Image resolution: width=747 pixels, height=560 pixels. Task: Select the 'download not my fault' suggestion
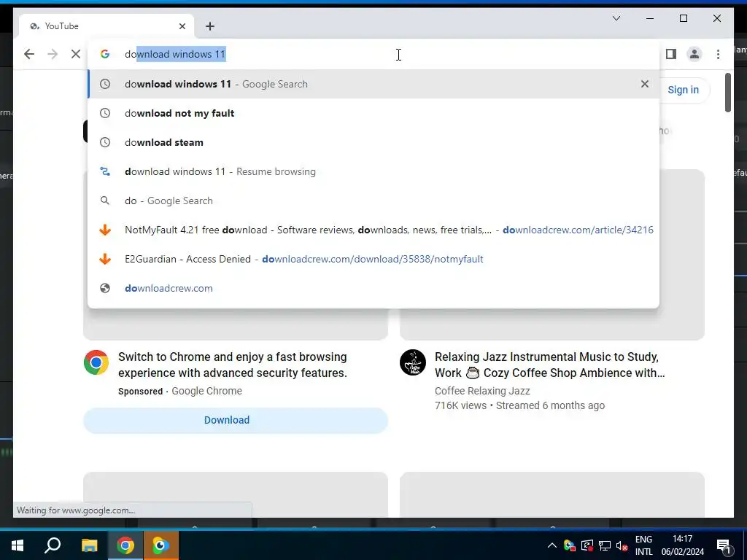373,113
